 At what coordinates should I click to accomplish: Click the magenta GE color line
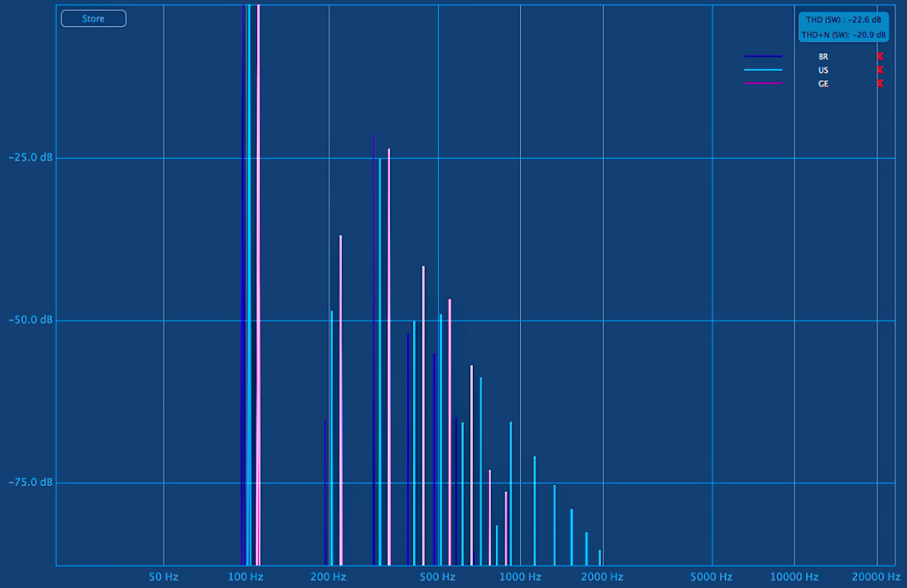[x=763, y=84]
